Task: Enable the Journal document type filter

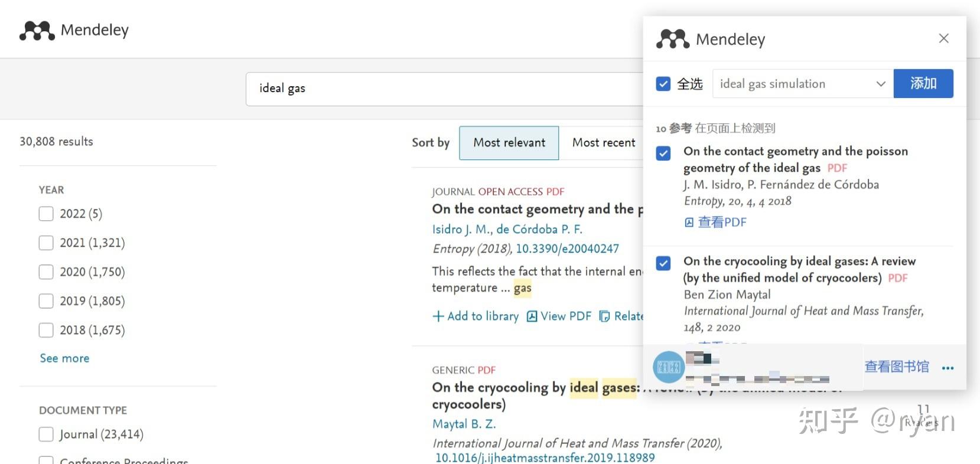Action: (45, 434)
